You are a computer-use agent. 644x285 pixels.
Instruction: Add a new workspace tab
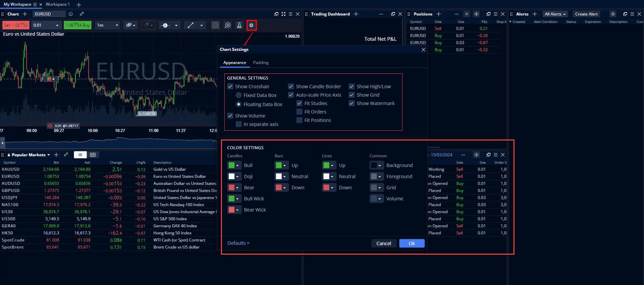(x=79, y=5)
